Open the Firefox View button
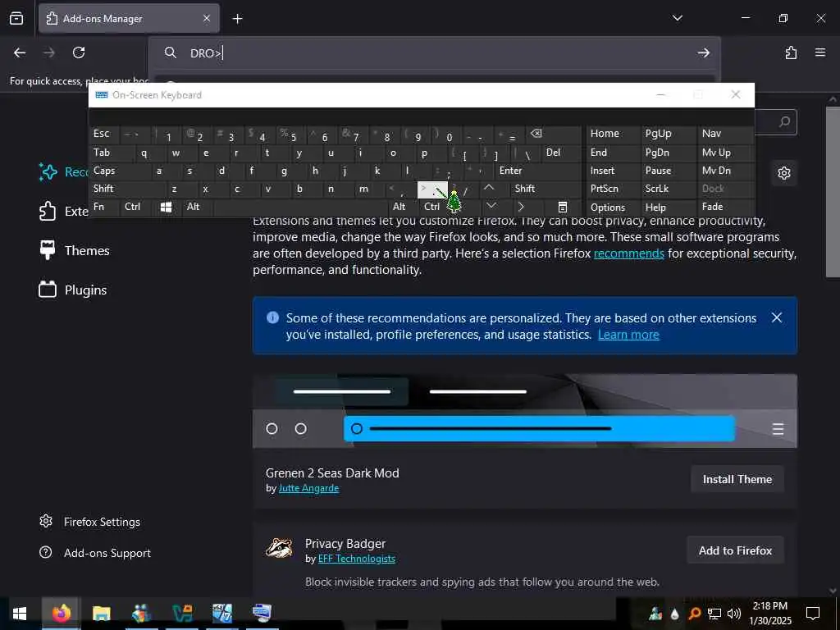This screenshot has height=630, width=840. [x=16, y=19]
